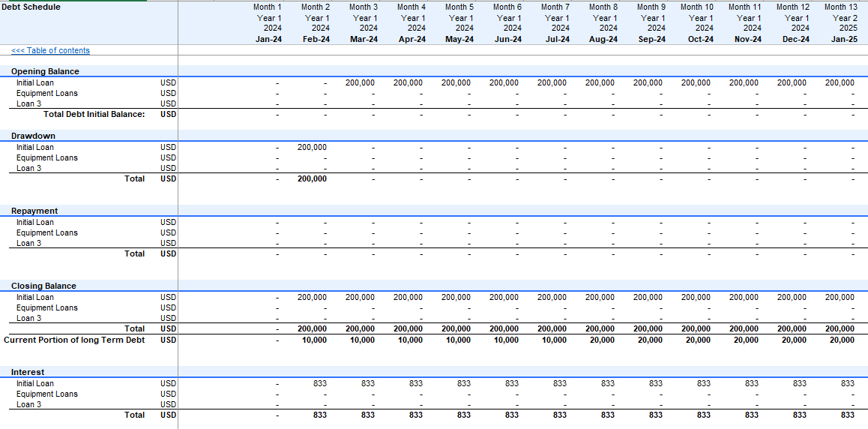
Task: Select Closing Balance Total for Dec-24
Action: [792, 328]
